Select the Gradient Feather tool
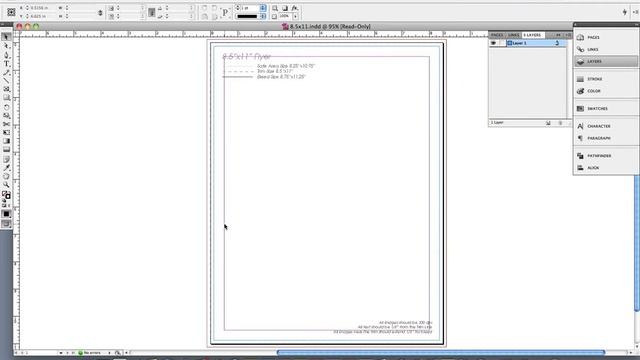This screenshot has width=640, height=360. pyautogui.click(x=6, y=149)
